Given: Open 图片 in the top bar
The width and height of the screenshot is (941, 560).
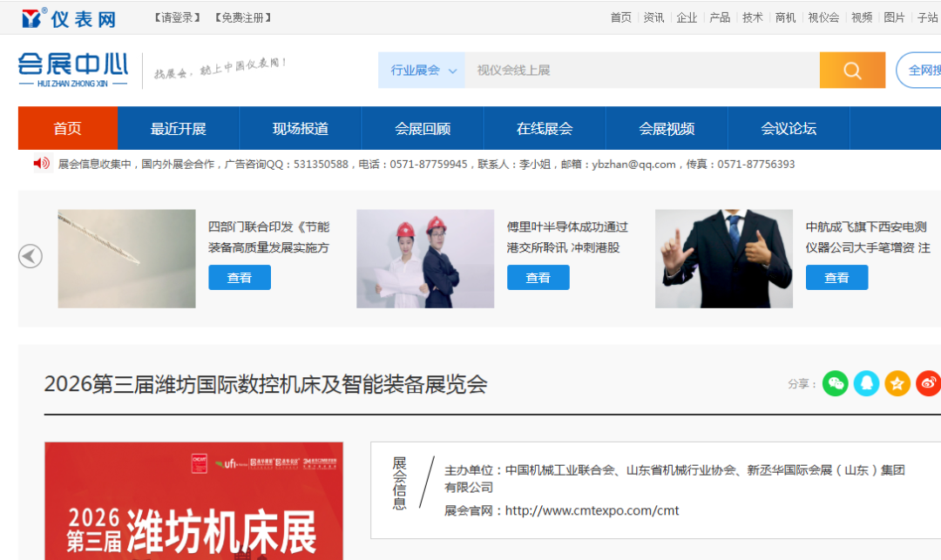Looking at the screenshot, I should pyautogui.click(x=894, y=18).
